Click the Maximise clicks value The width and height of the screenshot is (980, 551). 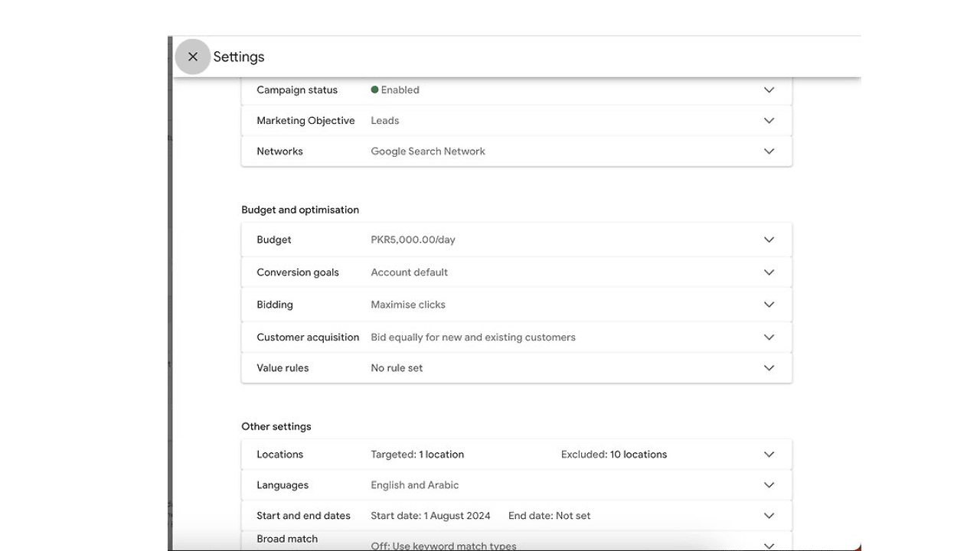pos(408,305)
